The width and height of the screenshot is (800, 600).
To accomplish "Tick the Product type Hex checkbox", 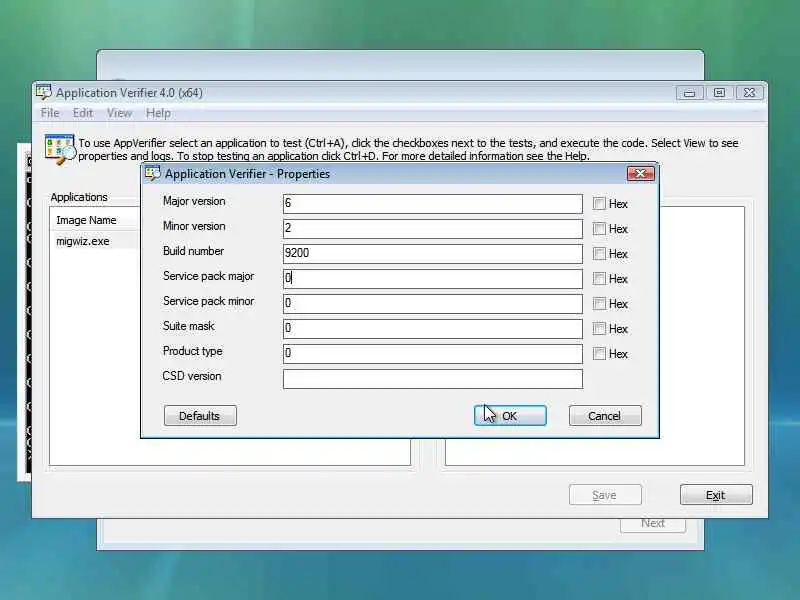I will [x=599, y=354].
